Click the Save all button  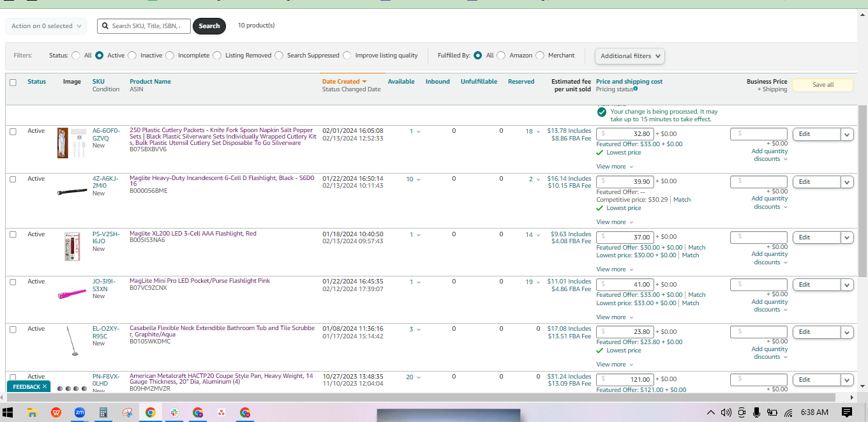[x=823, y=85]
